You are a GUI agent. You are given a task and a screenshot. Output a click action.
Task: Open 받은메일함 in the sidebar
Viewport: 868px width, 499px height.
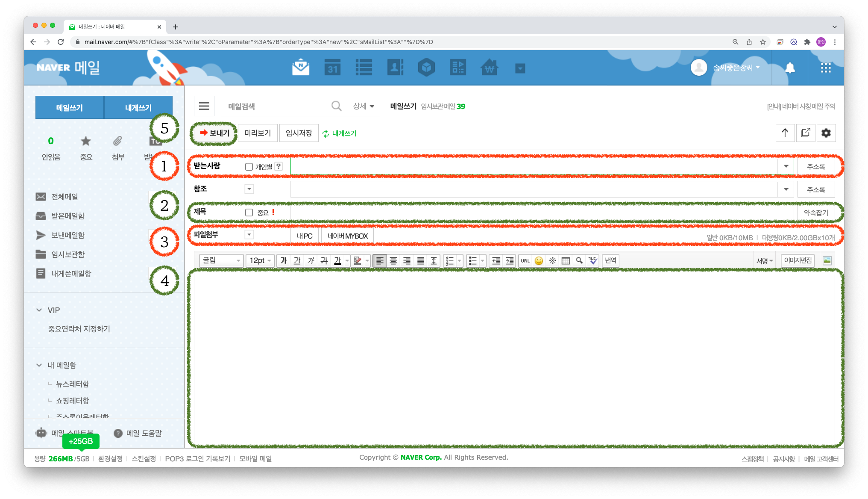pyautogui.click(x=68, y=216)
